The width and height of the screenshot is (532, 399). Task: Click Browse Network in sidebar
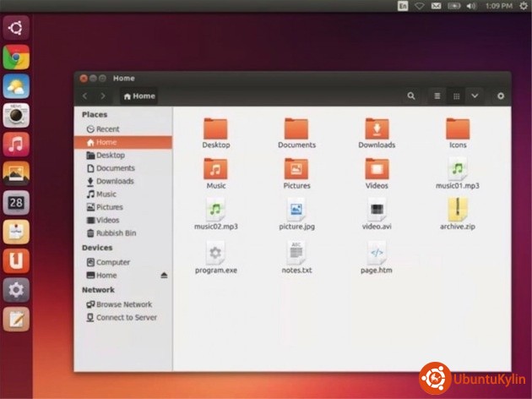point(122,304)
